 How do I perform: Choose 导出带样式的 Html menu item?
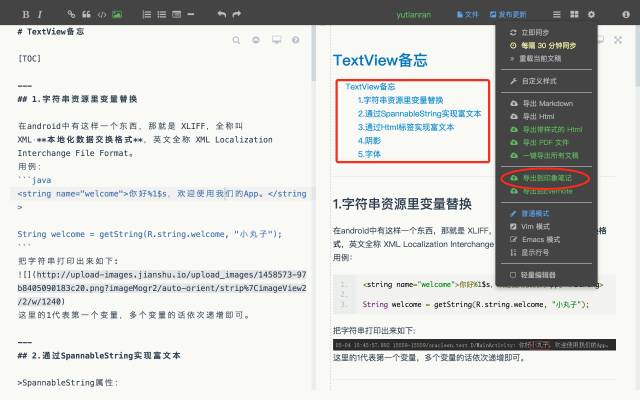pos(547,130)
